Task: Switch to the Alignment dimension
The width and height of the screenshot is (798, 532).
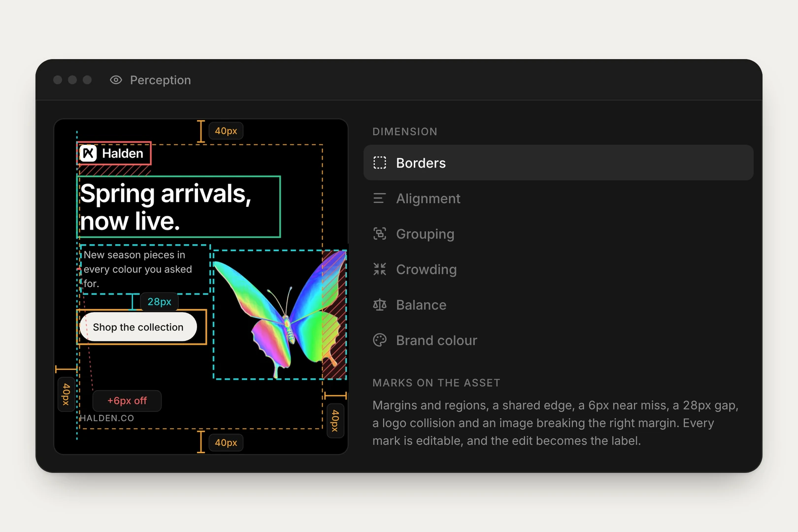Action: [x=558, y=198]
